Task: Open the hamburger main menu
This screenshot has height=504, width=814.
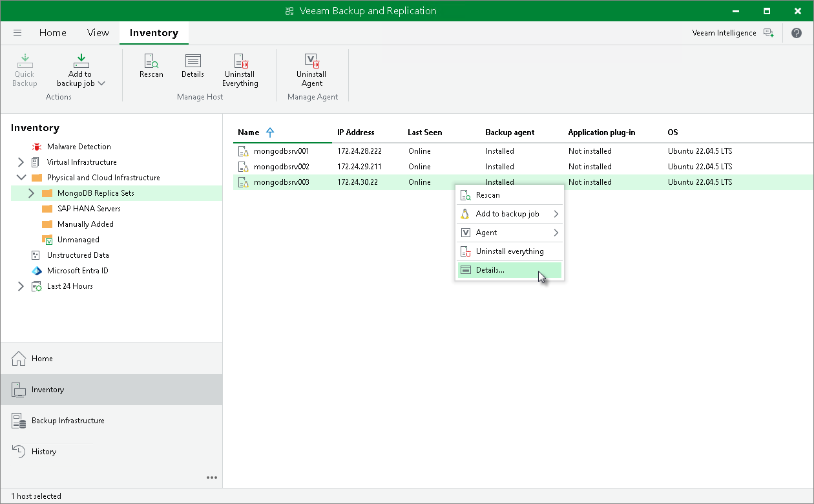Action: (x=17, y=33)
